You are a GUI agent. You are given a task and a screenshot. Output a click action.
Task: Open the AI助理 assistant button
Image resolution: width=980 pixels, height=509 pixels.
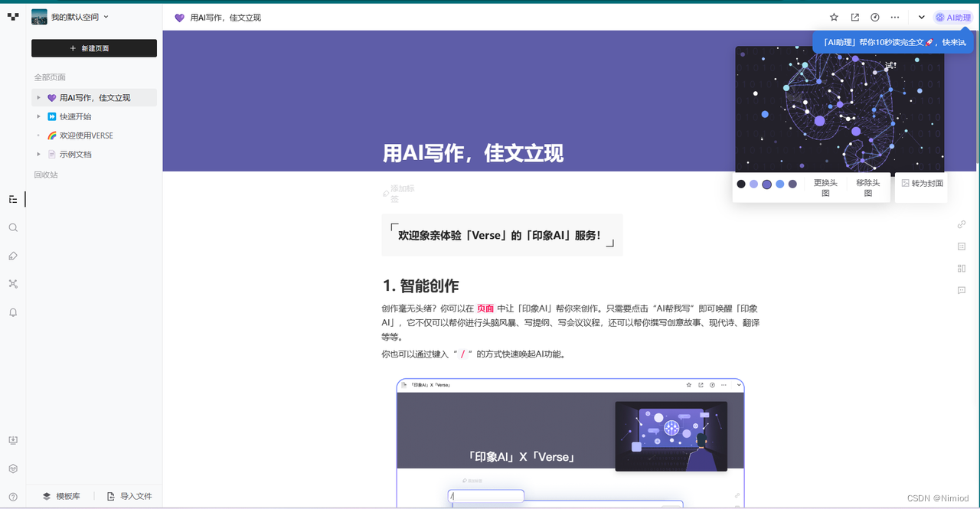(953, 17)
